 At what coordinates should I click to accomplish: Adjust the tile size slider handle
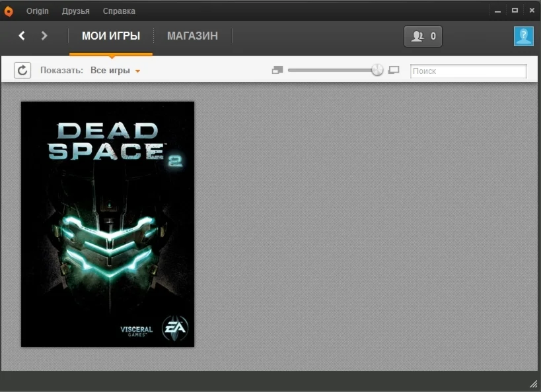tap(375, 69)
